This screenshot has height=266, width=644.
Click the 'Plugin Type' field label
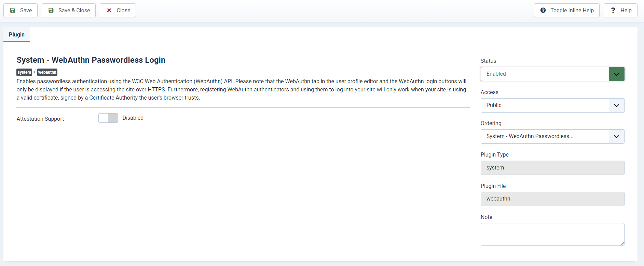click(494, 154)
